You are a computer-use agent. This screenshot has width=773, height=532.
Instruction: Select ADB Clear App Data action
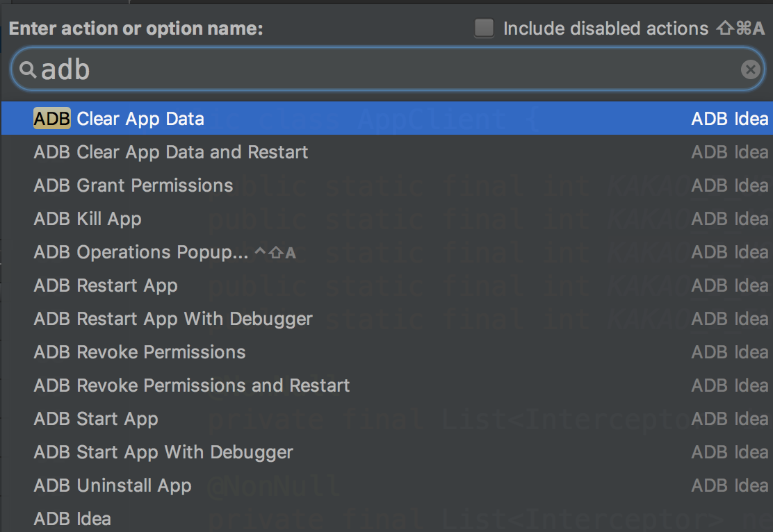(119, 119)
